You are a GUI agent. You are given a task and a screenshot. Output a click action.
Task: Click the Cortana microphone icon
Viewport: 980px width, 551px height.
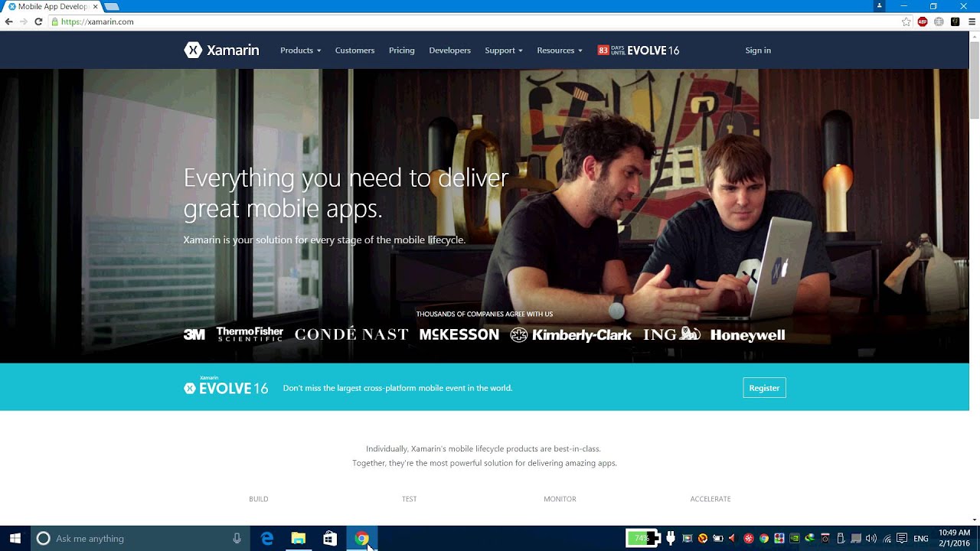(237, 539)
